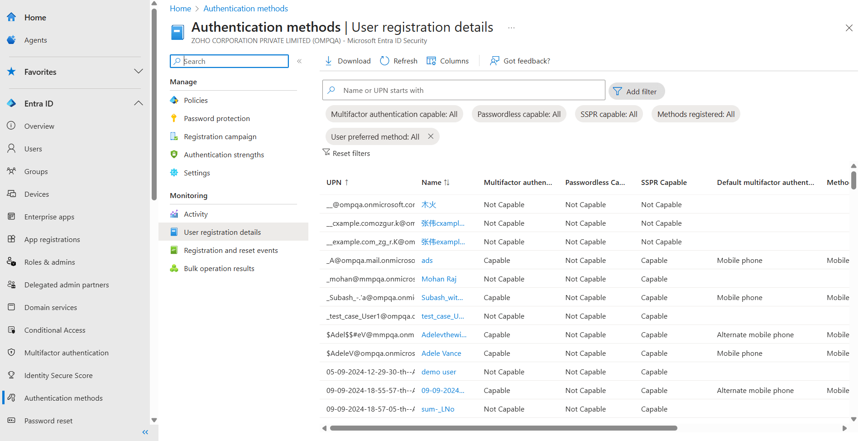
Task: Click the Refresh circular arrow icon
Action: (384, 61)
